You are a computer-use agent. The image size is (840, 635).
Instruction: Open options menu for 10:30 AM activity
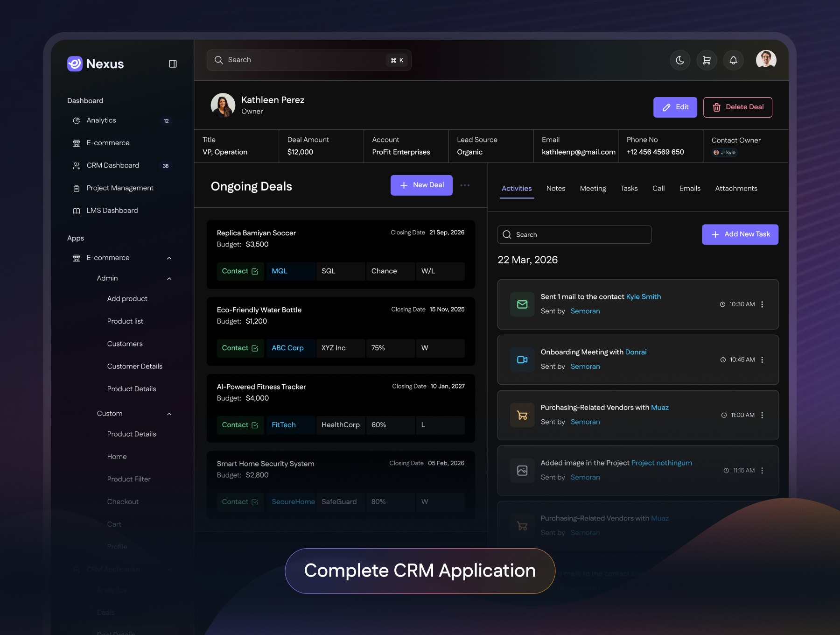coord(762,304)
